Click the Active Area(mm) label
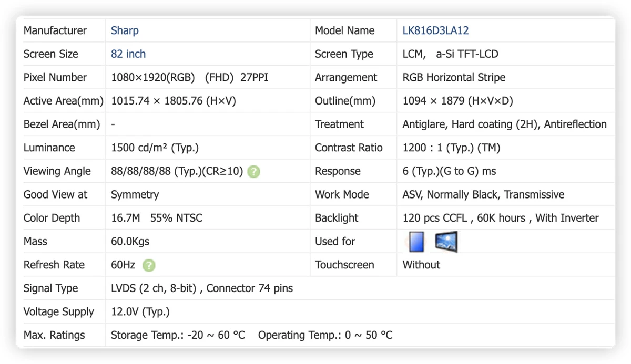 point(64,101)
